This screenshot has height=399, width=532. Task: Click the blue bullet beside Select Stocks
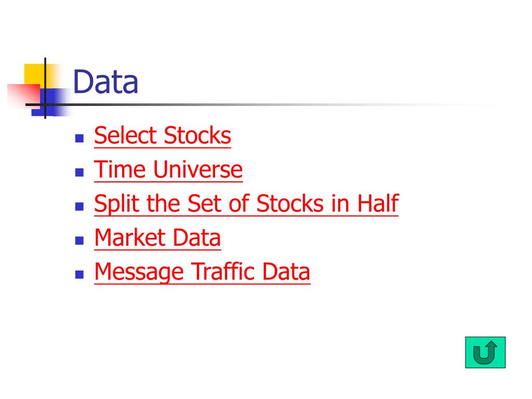click(79, 138)
